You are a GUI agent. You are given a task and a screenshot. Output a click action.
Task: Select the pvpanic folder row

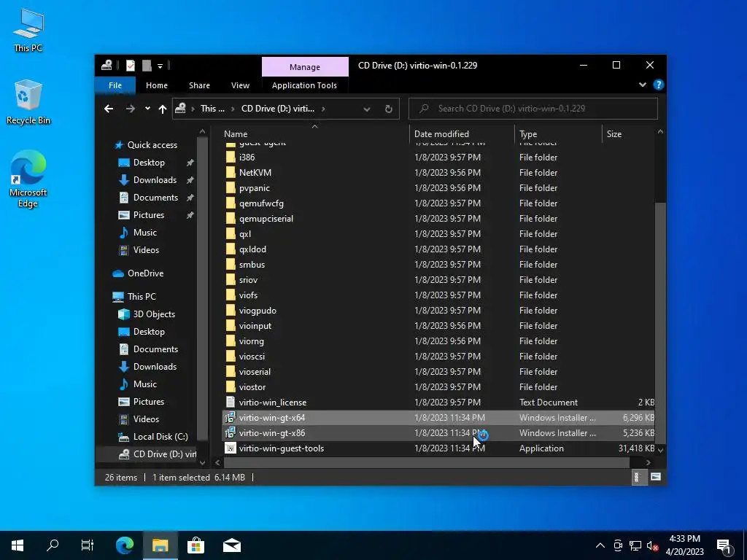[x=438, y=188]
